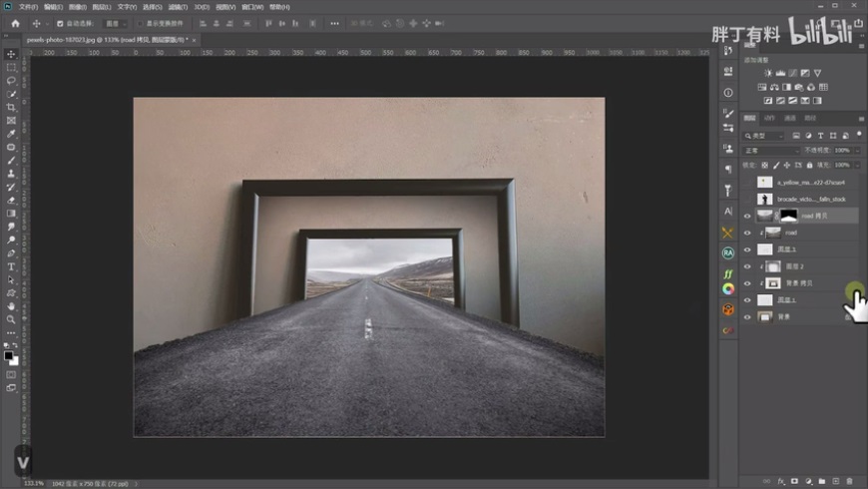
Task: Hide the road layer via eye icon
Action: [x=747, y=233]
